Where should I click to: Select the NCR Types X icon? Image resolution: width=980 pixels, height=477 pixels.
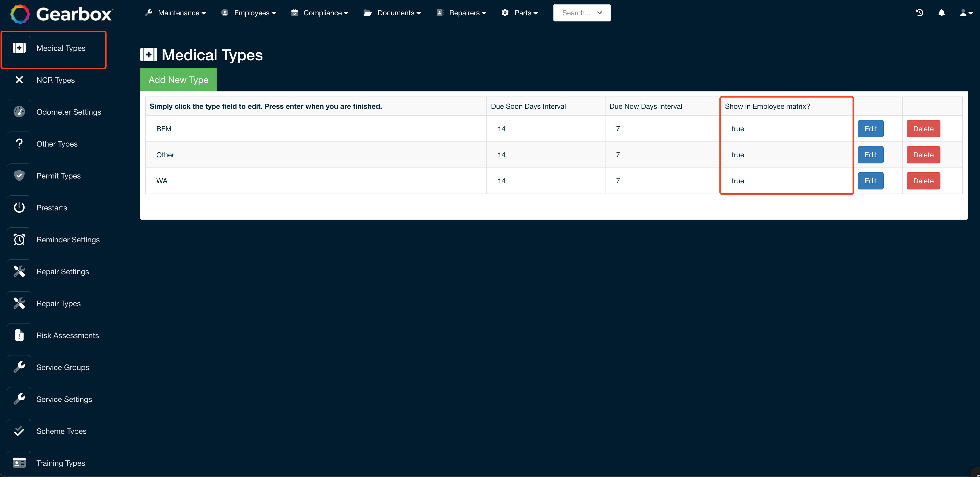(x=19, y=80)
